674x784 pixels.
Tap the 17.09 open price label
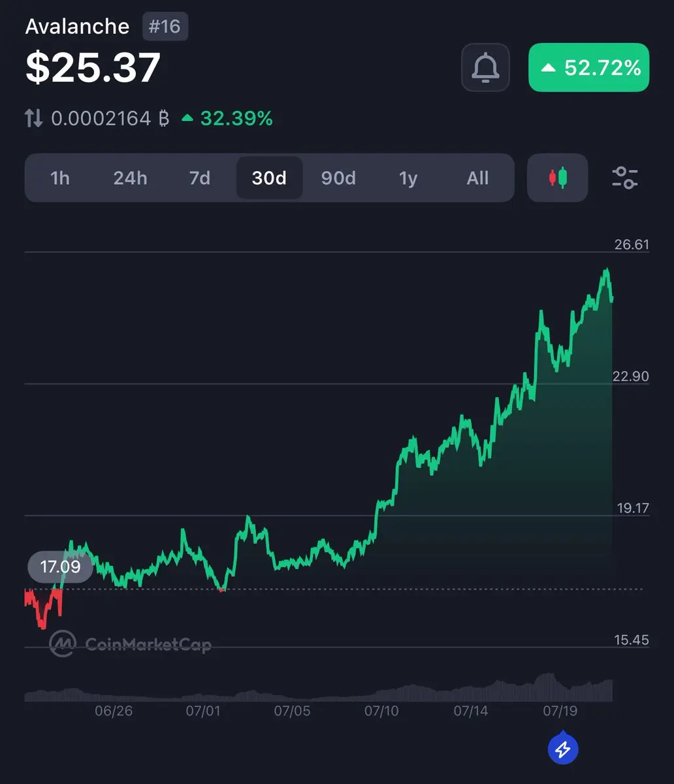(x=60, y=566)
